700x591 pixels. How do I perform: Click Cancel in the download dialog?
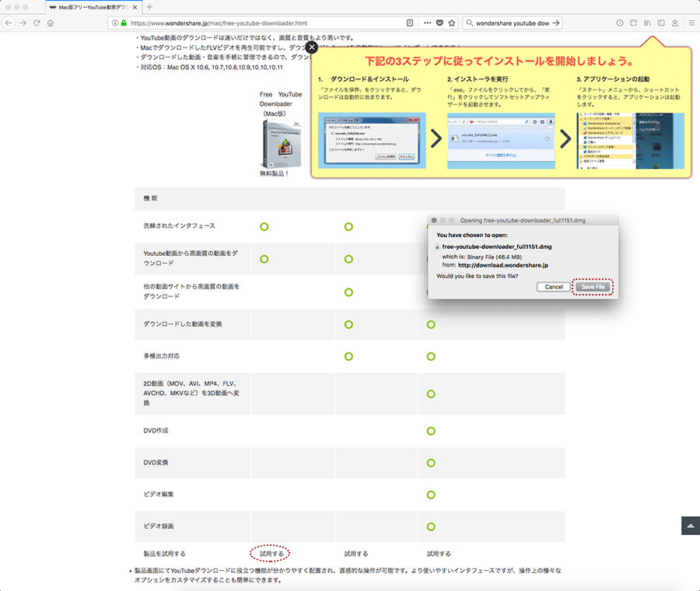[x=554, y=287]
